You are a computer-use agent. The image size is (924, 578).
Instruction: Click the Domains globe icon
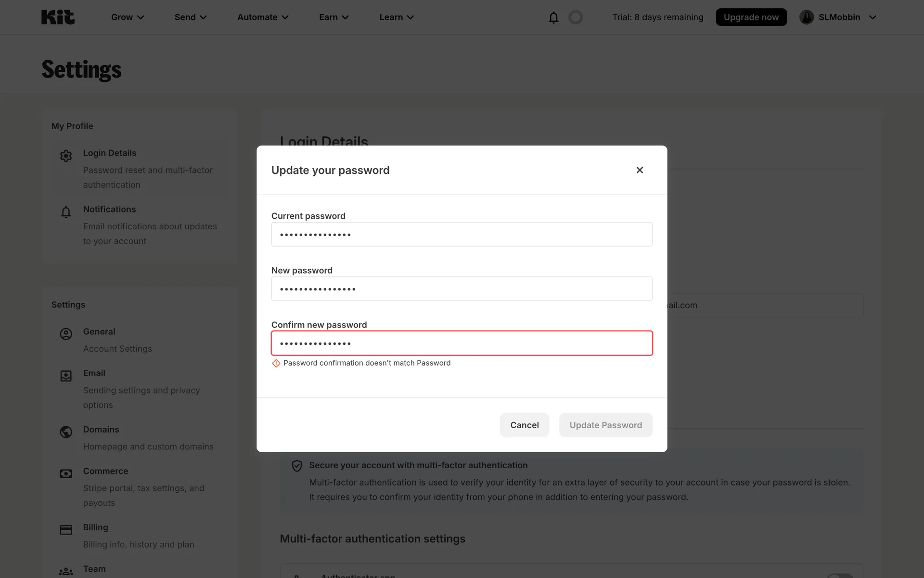pos(66,432)
